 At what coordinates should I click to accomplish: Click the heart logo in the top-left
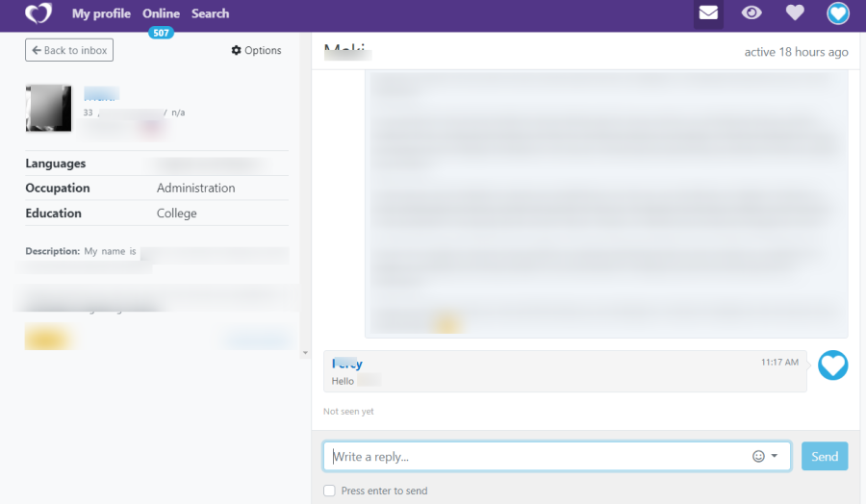pos(38,13)
